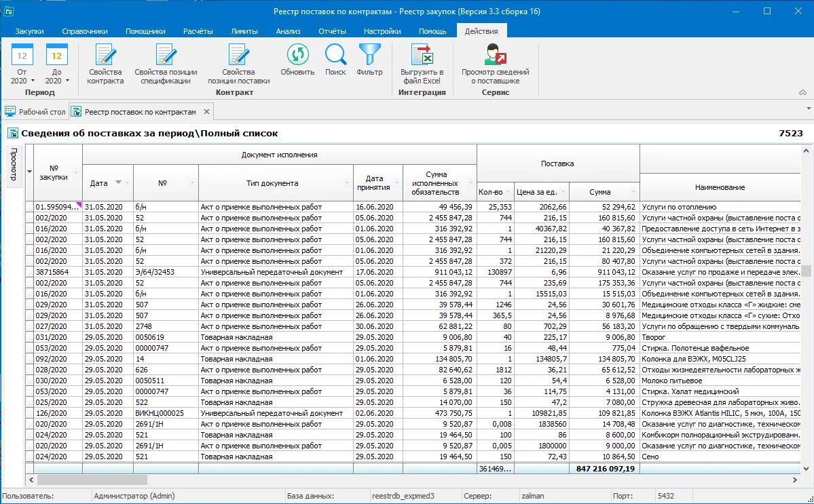Image resolution: width=814 pixels, height=504 pixels.
Task: Open the Расчёты menu
Action: (198, 31)
